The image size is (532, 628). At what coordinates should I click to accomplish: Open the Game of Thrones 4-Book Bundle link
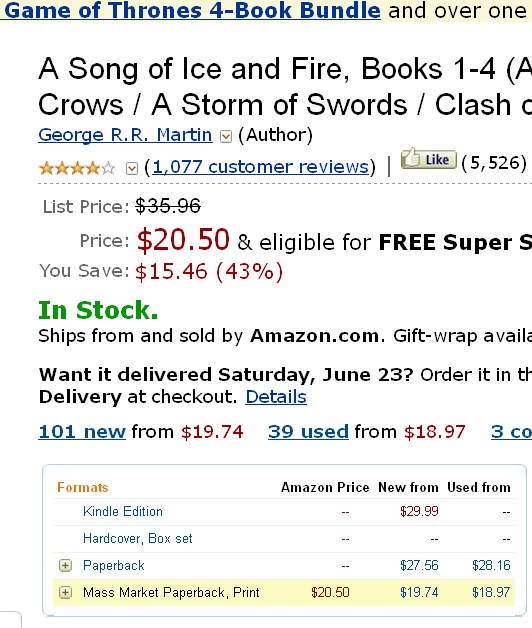click(x=191, y=10)
